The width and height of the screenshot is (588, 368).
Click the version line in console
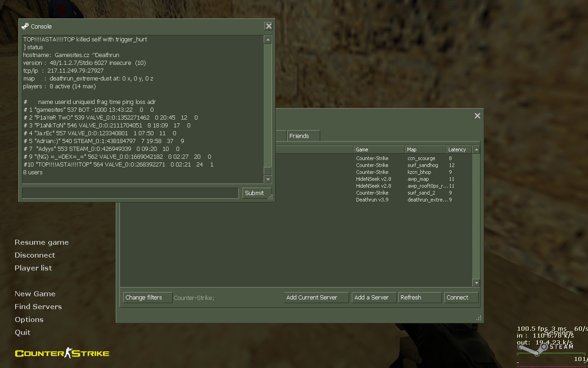85,63
